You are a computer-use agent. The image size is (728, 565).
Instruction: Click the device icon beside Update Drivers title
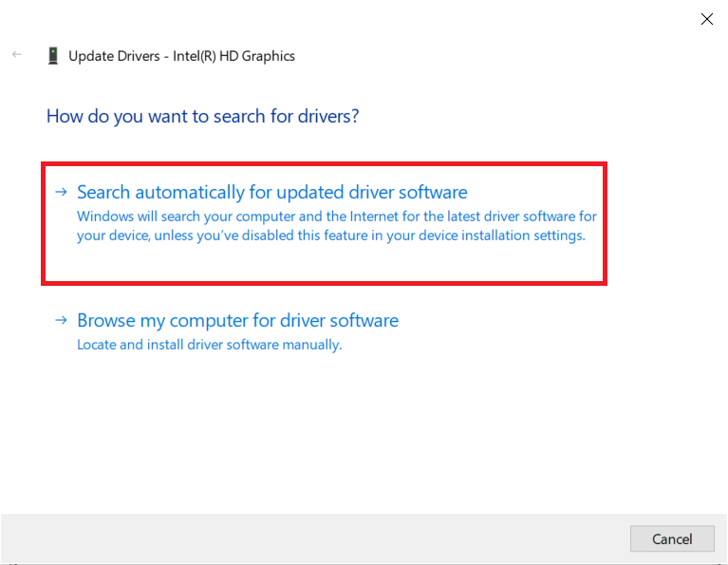(x=53, y=56)
